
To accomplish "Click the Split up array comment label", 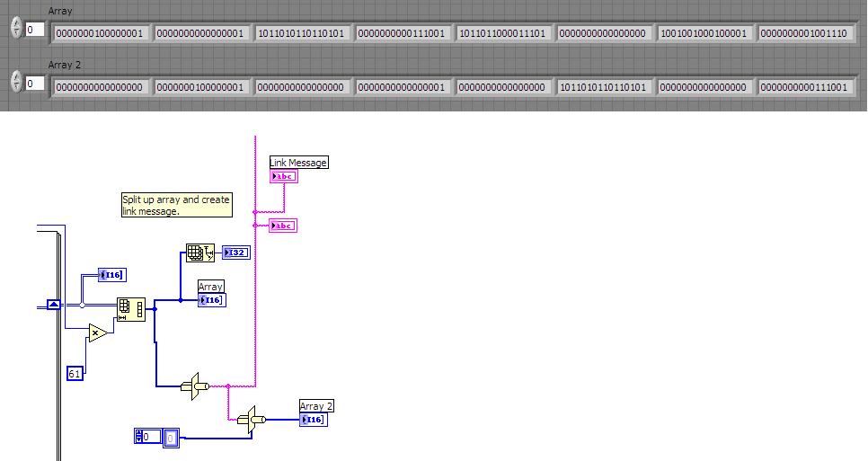I will (x=177, y=205).
